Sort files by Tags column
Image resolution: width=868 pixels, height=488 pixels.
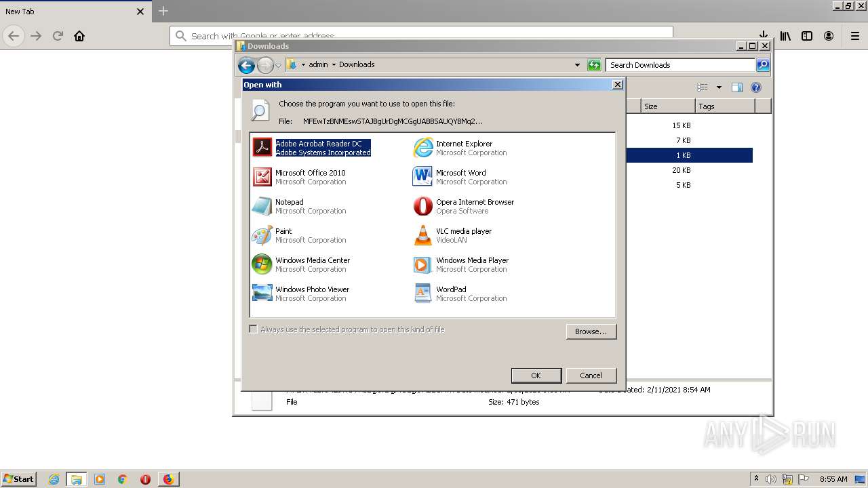coord(725,106)
